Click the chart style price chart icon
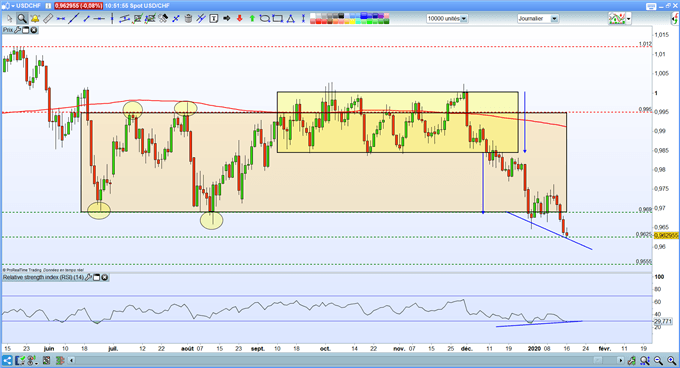This screenshot has height=368, width=680. (x=617, y=19)
